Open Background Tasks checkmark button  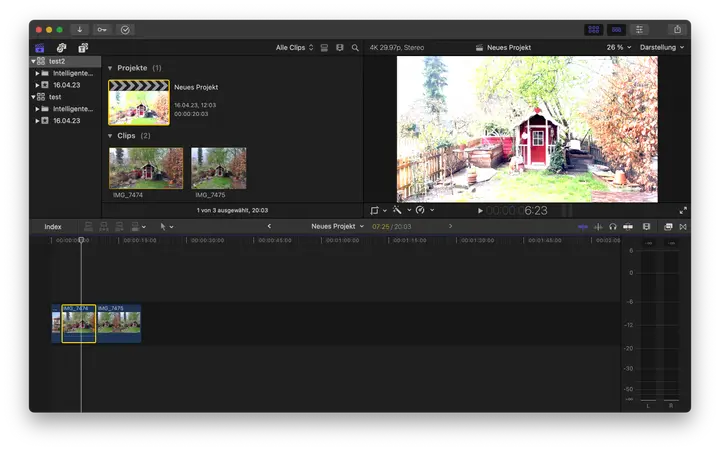pyautogui.click(x=125, y=30)
